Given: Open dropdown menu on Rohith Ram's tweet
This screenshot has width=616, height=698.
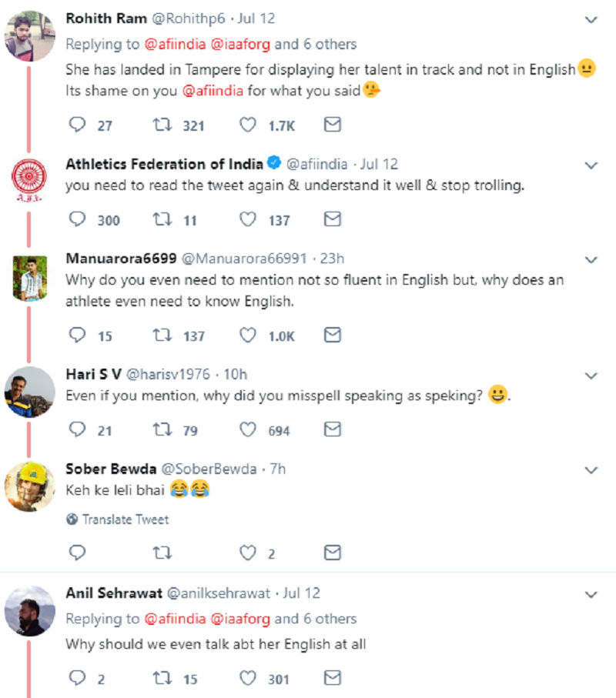Looking at the screenshot, I should pyautogui.click(x=591, y=18).
